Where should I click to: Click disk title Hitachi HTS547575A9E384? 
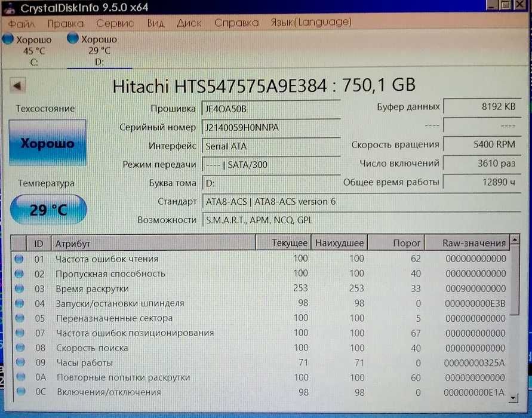(x=220, y=85)
